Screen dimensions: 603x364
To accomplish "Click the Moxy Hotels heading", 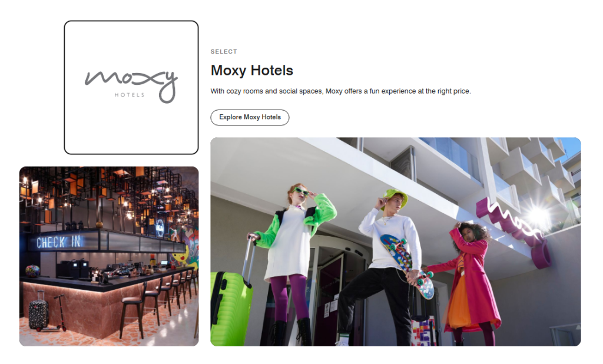I will coord(252,71).
